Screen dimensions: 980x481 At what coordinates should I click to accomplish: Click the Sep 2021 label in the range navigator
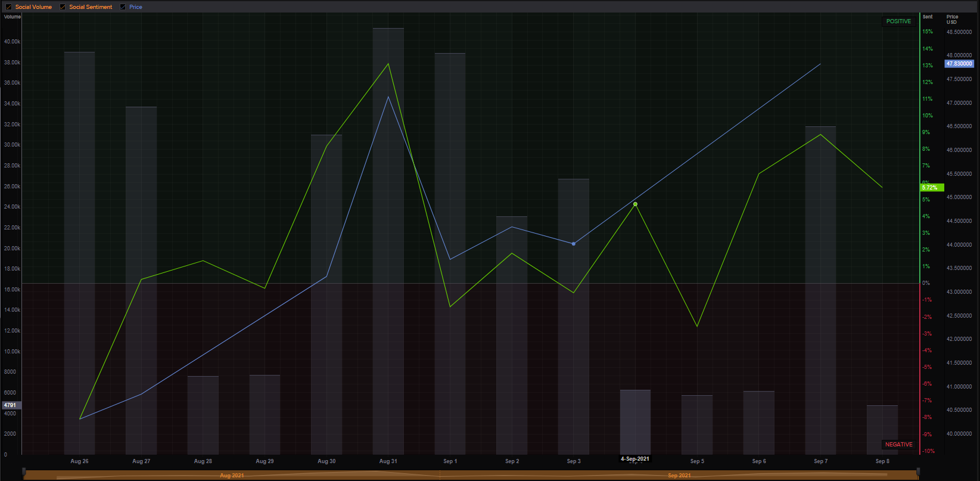(x=679, y=476)
